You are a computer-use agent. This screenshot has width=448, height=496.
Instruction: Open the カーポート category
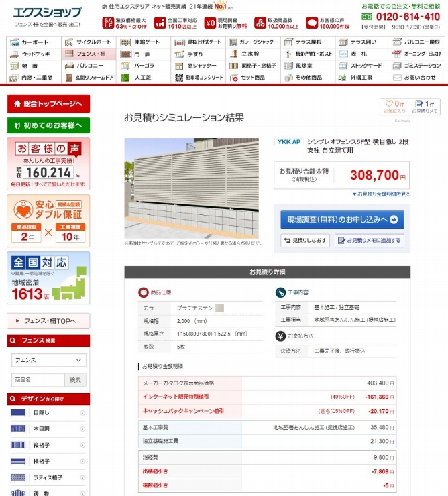coord(34,42)
